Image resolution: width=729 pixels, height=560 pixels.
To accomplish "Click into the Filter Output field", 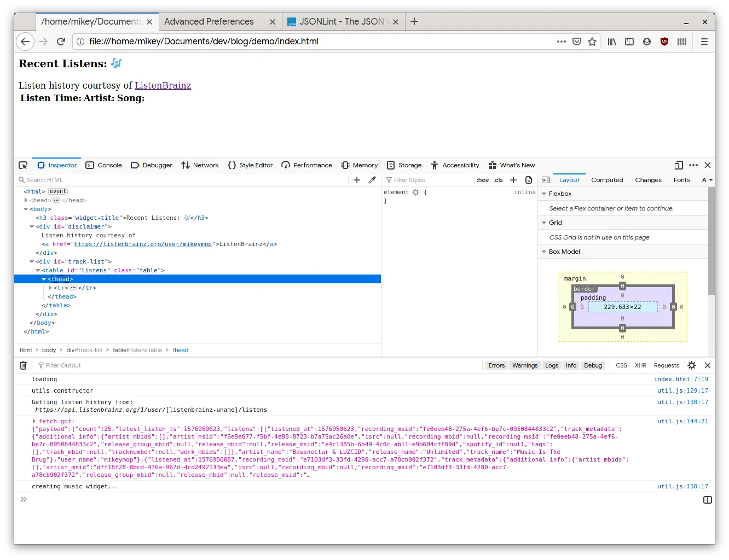I will click(257, 365).
